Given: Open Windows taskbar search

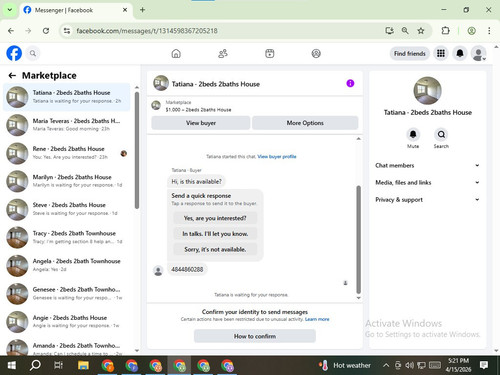Looking at the screenshot, I should [x=35, y=365].
